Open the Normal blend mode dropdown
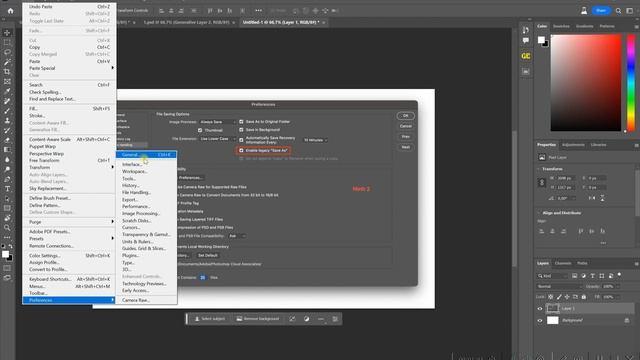 pyautogui.click(x=559, y=287)
